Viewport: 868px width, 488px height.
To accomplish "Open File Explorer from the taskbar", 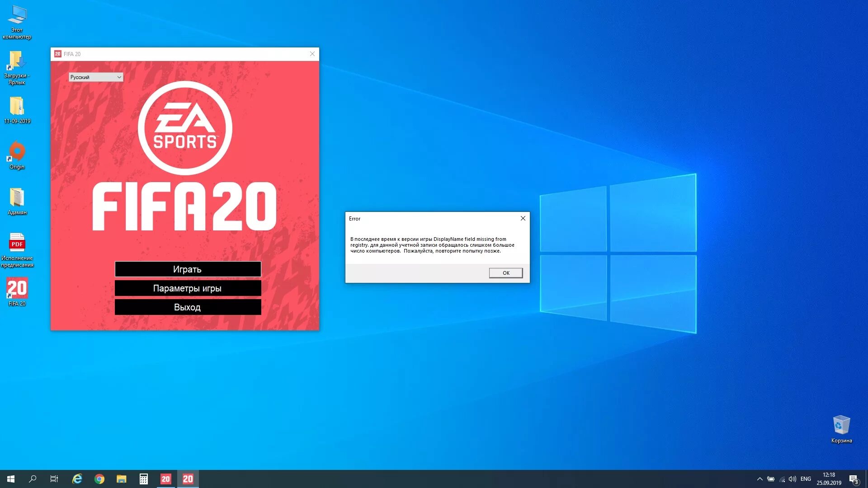I will [x=122, y=479].
